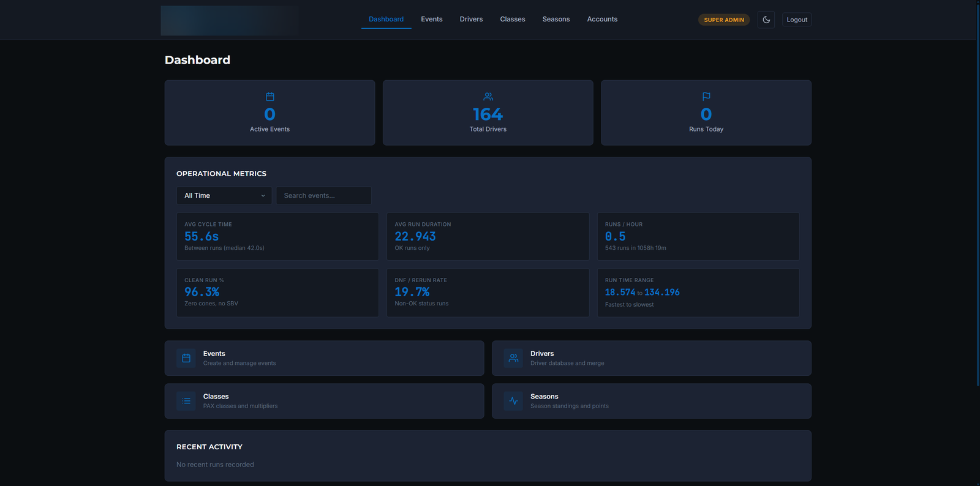Image resolution: width=980 pixels, height=486 pixels.
Task: Click the 164 Total Drivers count
Action: point(488,114)
